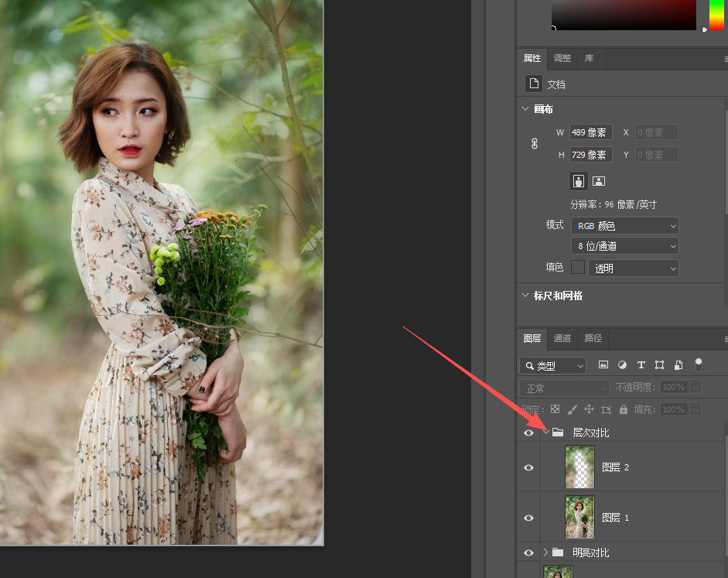Filter layers by adjustment layer icon

[622, 365]
